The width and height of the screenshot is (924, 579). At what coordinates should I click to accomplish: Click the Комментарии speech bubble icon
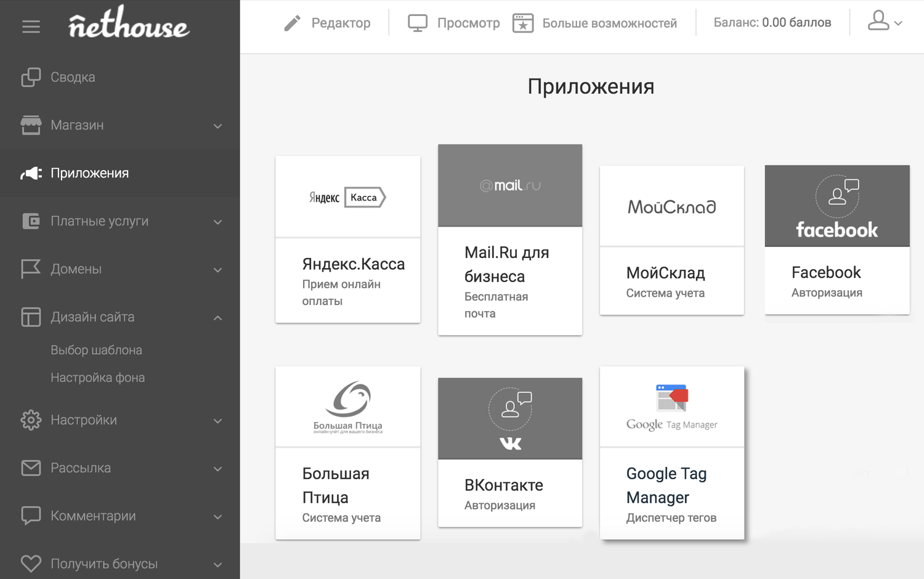point(31,516)
